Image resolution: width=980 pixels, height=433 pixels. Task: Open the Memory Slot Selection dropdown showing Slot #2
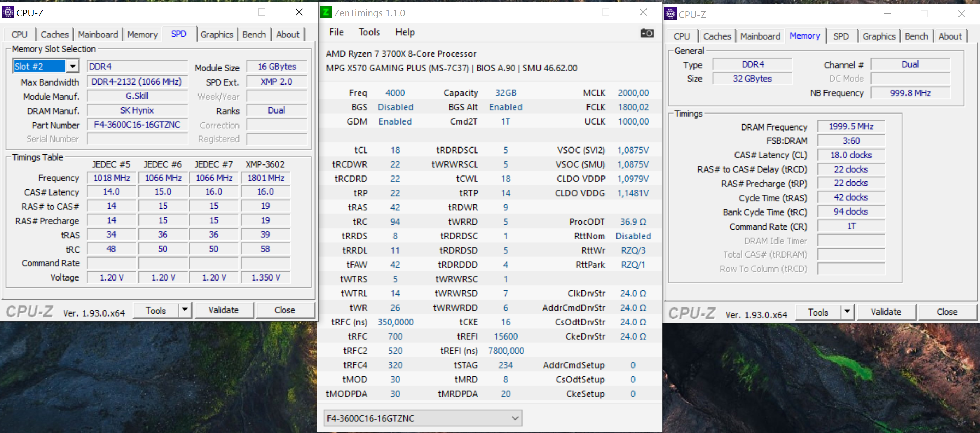[x=73, y=66]
